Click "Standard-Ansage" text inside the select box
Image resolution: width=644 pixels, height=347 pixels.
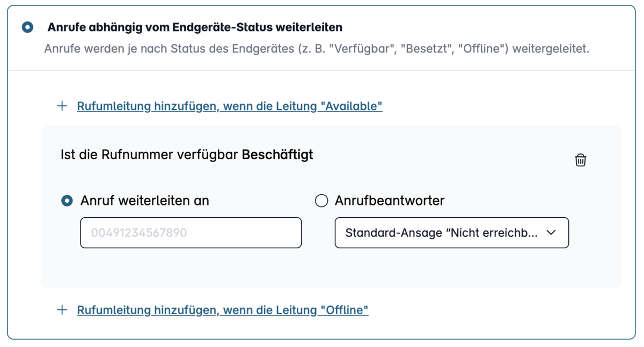coord(393,233)
